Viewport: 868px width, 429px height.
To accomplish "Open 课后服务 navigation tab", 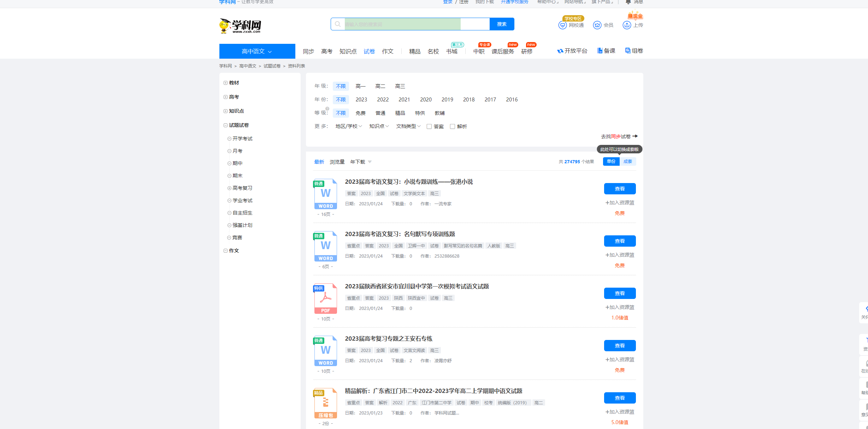I will 503,51.
